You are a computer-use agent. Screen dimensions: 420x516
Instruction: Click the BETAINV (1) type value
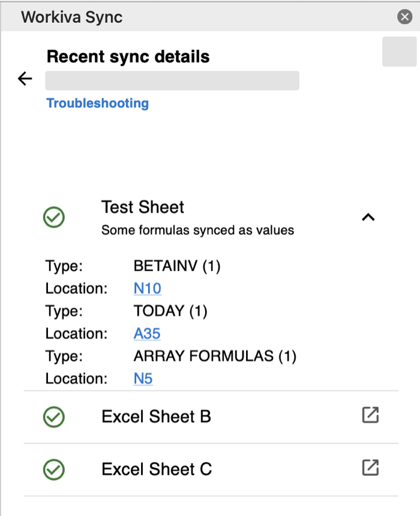[177, 266]
